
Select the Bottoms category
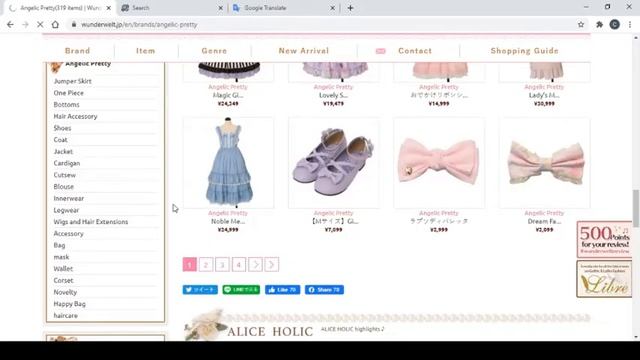(x=67, y=104)
